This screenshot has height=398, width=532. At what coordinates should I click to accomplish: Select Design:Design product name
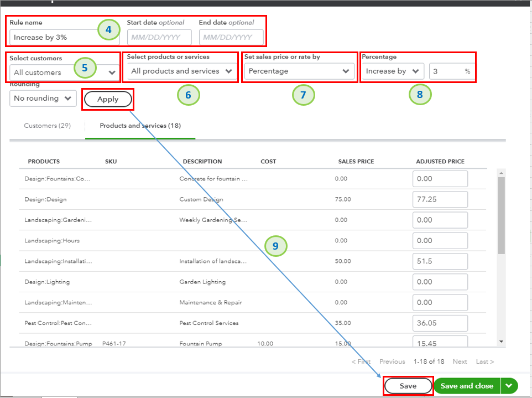[x=45, y=199]
